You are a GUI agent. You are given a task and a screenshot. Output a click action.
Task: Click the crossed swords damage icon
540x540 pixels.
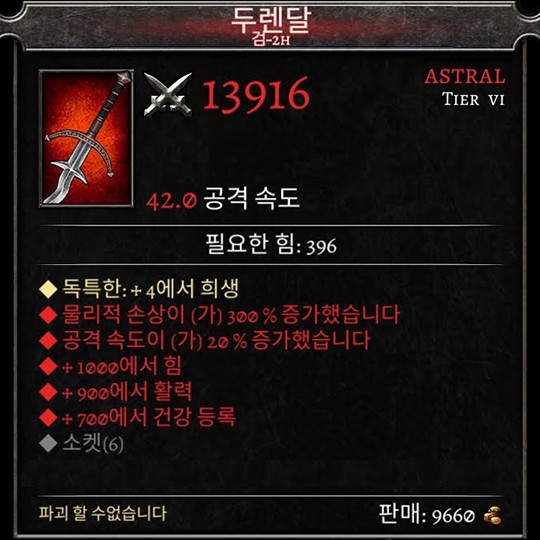[x=168, y=95]
